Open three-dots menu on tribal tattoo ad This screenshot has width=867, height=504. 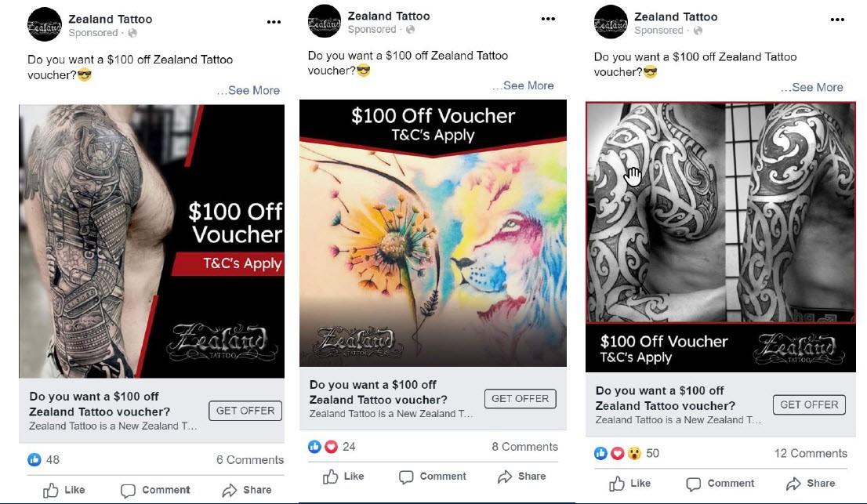tap(837, 20)
